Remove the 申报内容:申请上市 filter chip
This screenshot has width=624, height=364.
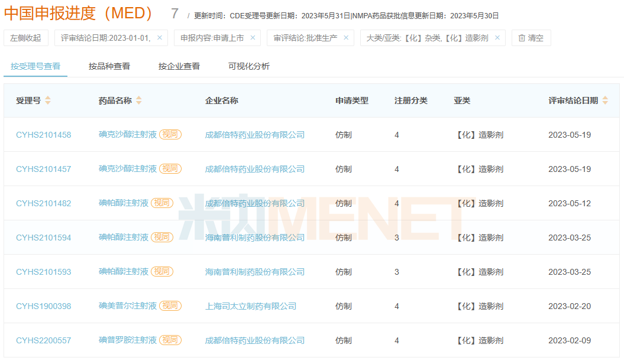point(253,38)
